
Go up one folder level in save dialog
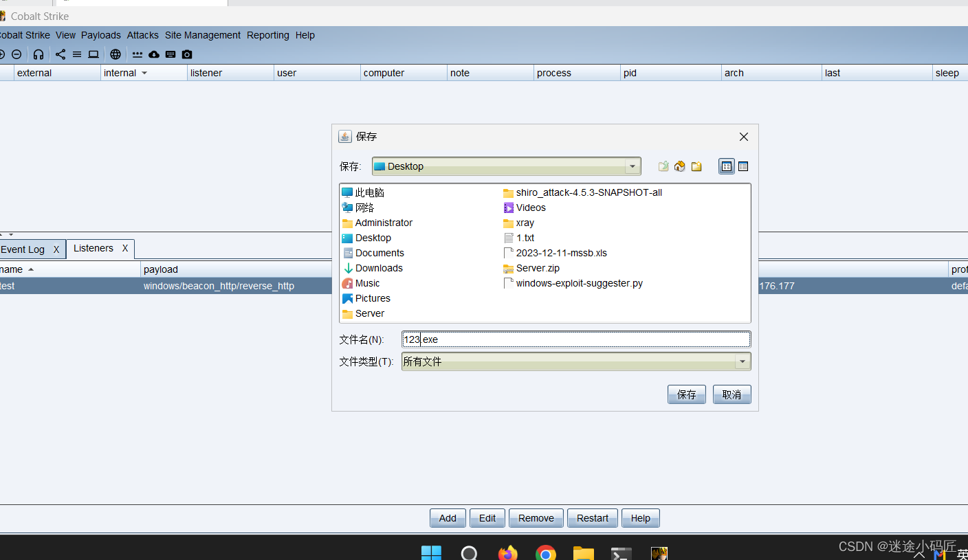point(663,166)
